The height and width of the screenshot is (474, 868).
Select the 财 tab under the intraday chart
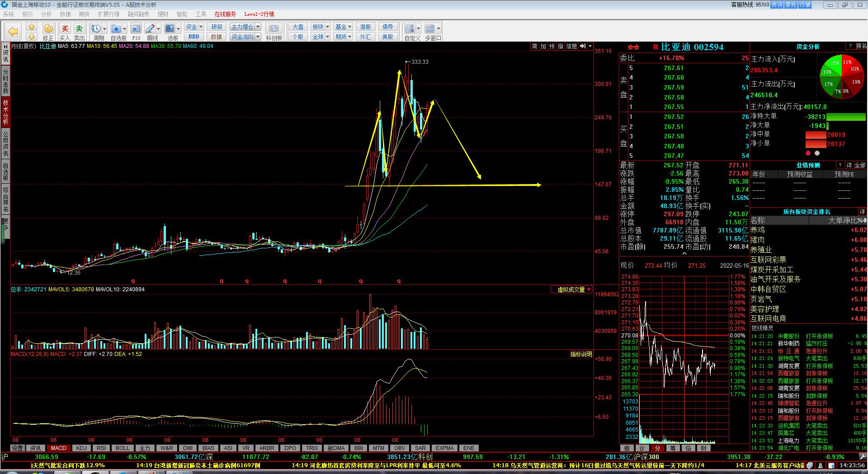click(704, 448)
